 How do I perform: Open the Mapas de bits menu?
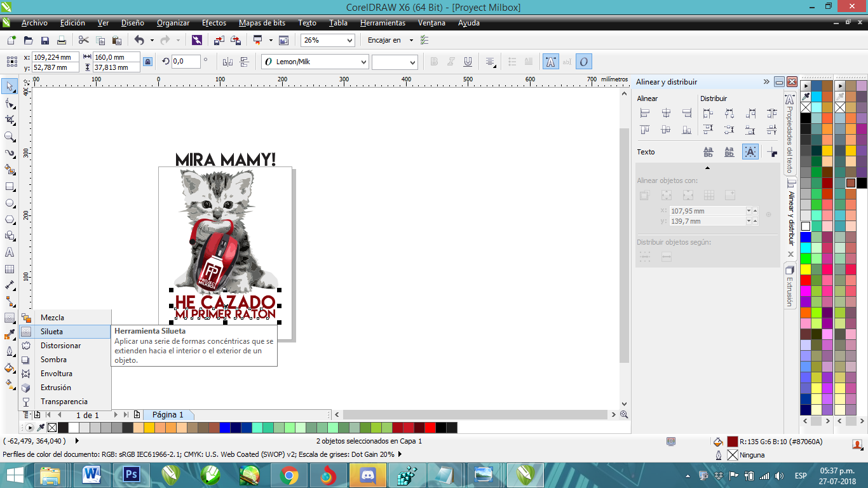262,23
